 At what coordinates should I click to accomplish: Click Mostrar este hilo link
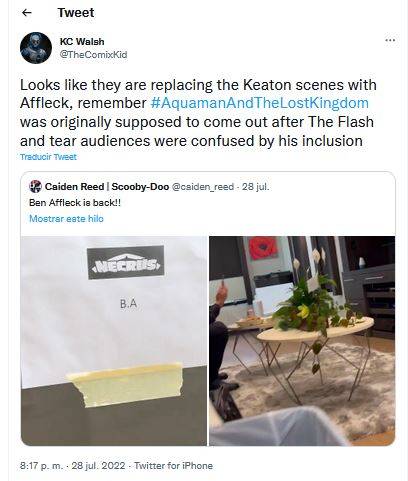tap(66, 219)
